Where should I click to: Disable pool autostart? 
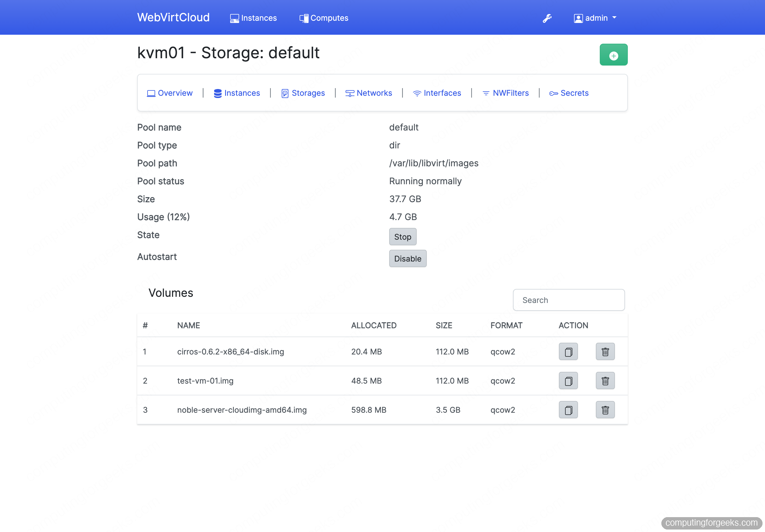[407, 258]
